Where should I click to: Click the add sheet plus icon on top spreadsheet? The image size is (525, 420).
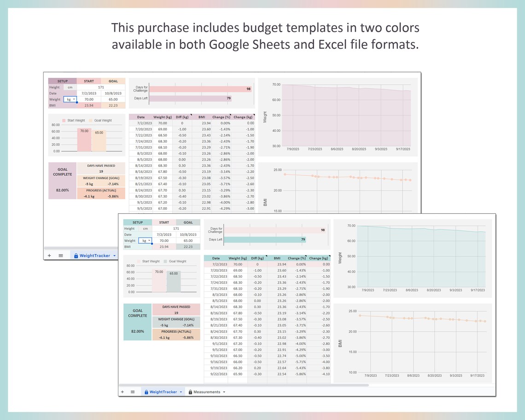[49, 255]
